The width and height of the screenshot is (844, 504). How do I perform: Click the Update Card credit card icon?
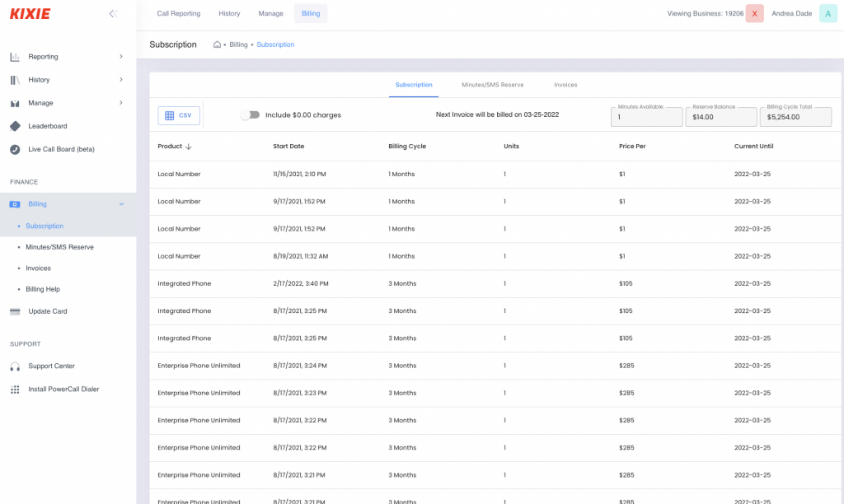(15, 311)
